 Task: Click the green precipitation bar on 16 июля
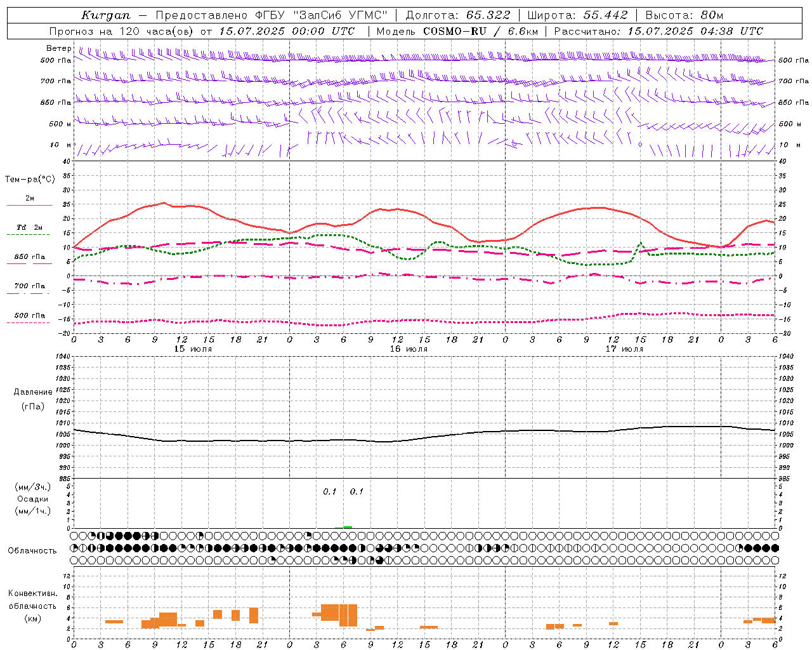point(347,527)
